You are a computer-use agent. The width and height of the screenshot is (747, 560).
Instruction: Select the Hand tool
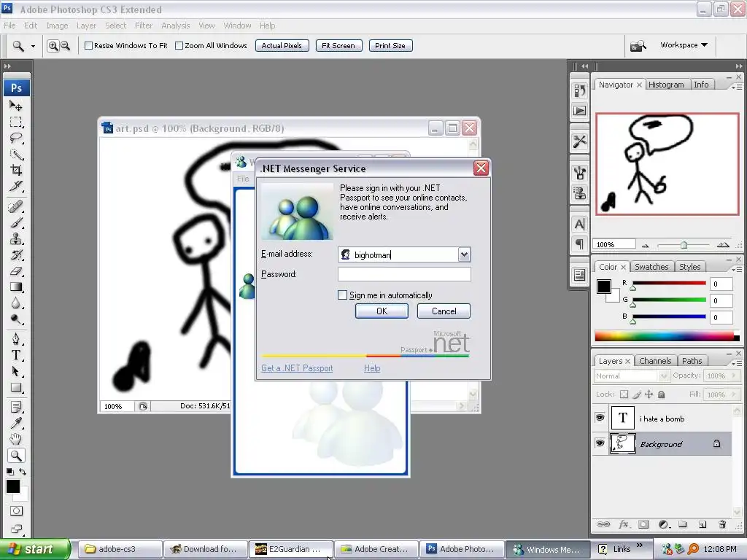coord(16,439)
